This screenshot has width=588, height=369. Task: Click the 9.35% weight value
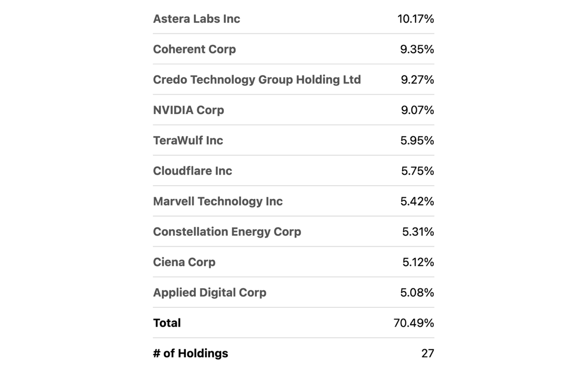tap(417, 49)
